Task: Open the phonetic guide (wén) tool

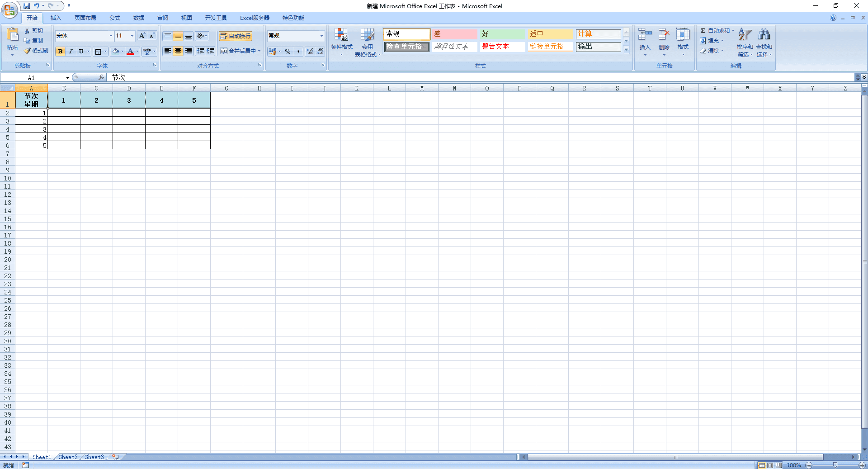Action: click(x=147, y=52)
